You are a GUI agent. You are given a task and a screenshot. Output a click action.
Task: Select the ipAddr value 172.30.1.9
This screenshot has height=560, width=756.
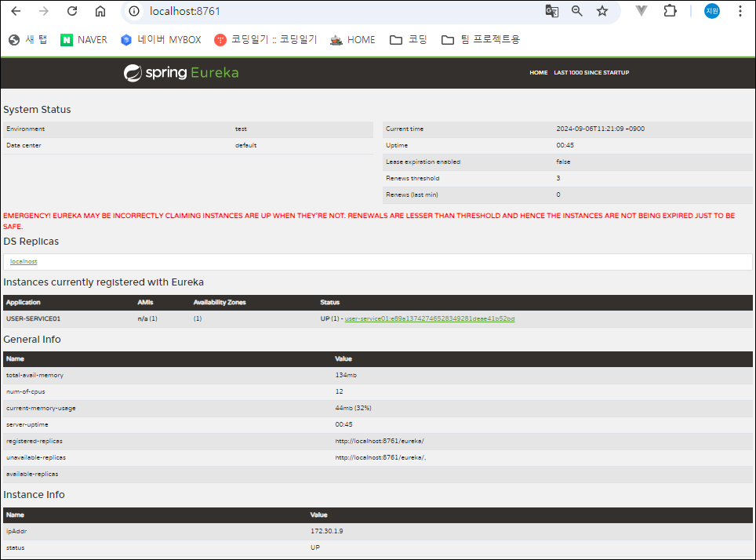(x=327, y=531)
